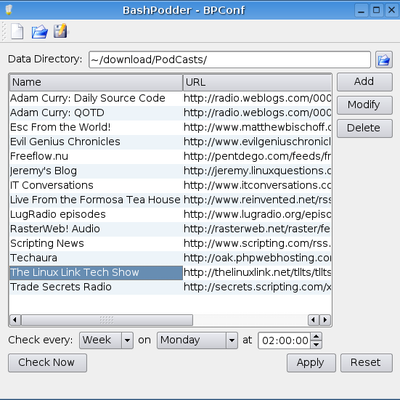The width and height of the screenshot is (400, 400).
Task: Click the New file toolbar icon
Action: 17,32
